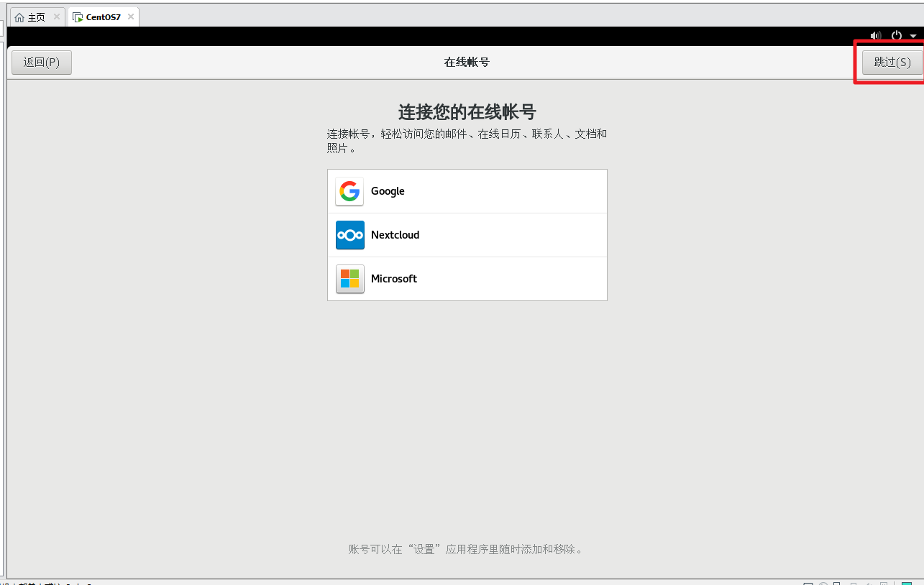Pick the Microsoft account option
The height and width of the screenshot is (585, 924).
pos(467,279)
